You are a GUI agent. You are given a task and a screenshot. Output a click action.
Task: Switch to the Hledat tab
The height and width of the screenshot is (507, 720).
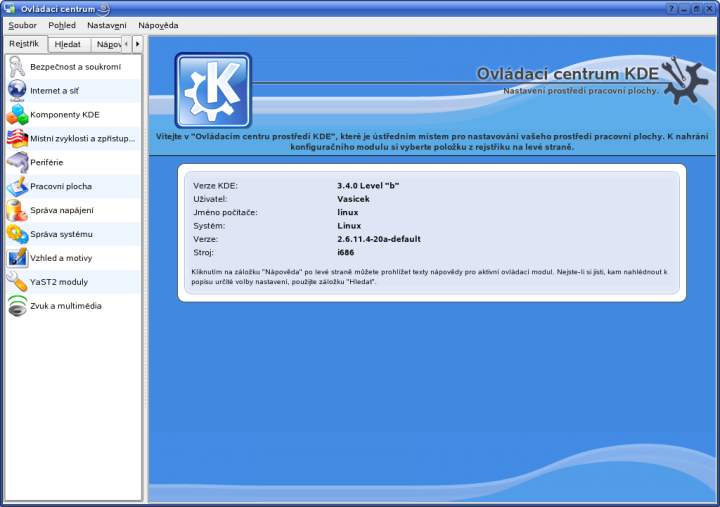coord(68,45)
